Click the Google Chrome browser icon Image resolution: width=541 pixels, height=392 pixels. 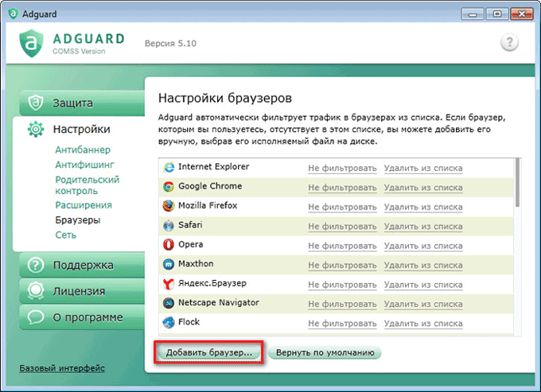click(169, 187)
